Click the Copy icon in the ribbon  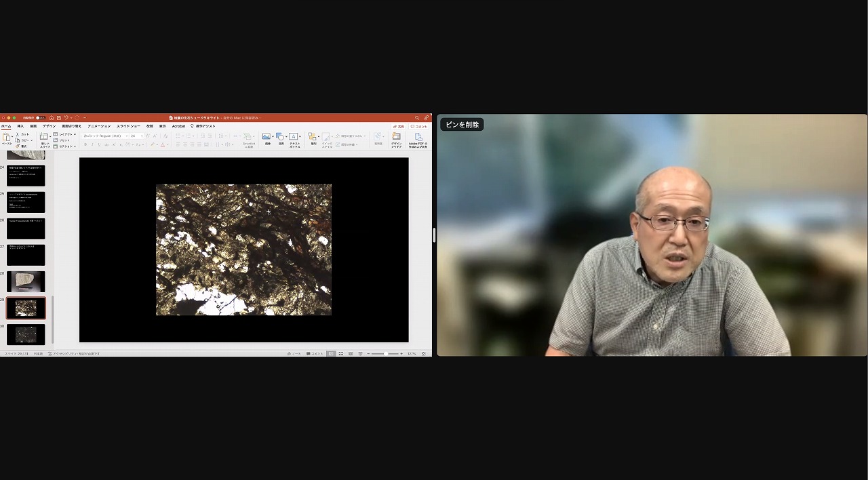(x=18, y=140)
